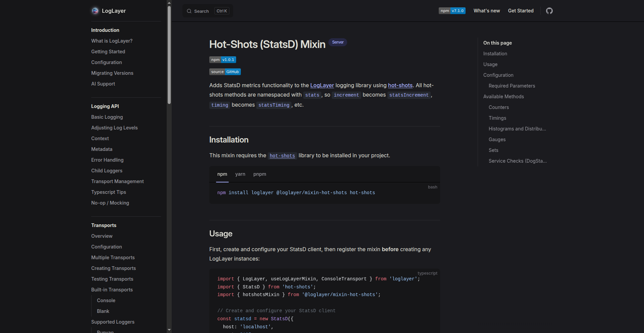This screenshot has width=644, height=333.
Task: Jump to Required Parameters section
Action: coord(512,86)
